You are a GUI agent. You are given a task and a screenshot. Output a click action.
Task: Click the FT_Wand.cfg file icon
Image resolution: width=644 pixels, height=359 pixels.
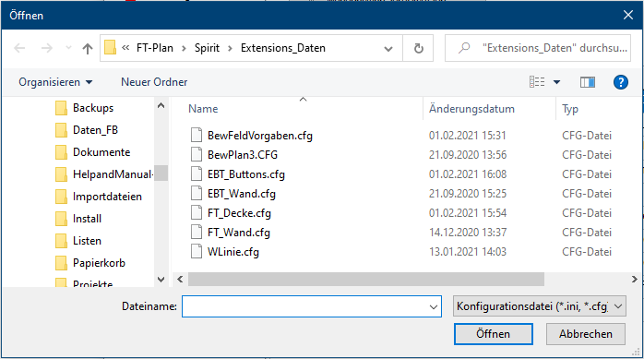point(197,232)
